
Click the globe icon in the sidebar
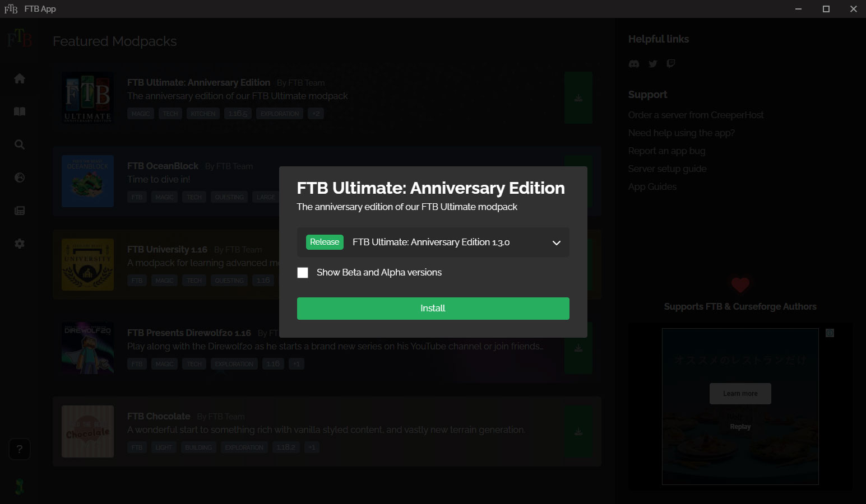tap(20, 178)
